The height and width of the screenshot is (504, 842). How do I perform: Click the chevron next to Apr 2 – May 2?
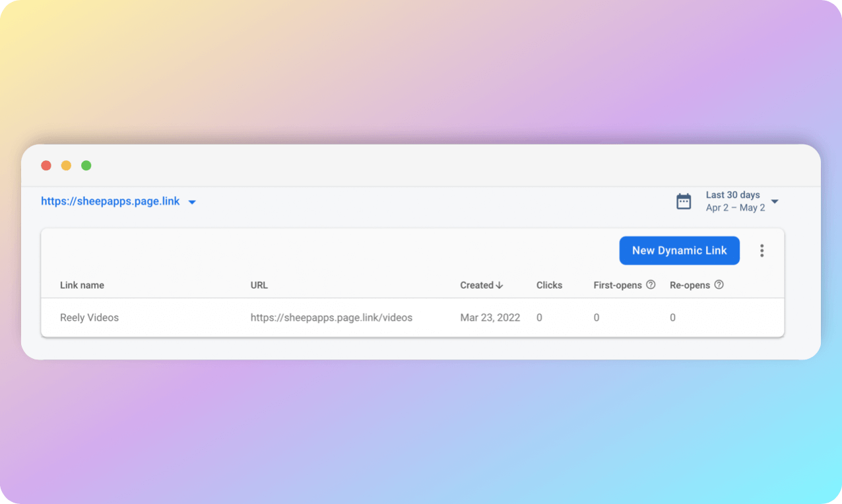(x=774, y=202)
